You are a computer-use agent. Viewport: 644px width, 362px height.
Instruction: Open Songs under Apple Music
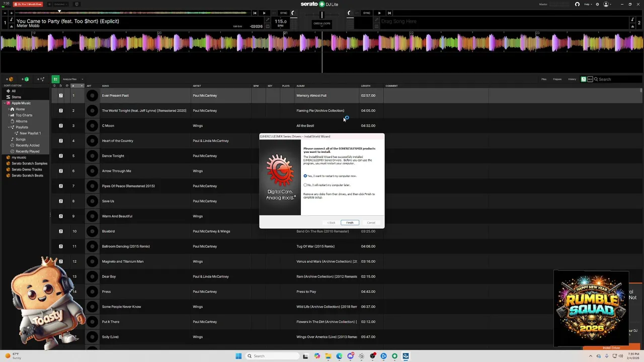click(21, 139)
